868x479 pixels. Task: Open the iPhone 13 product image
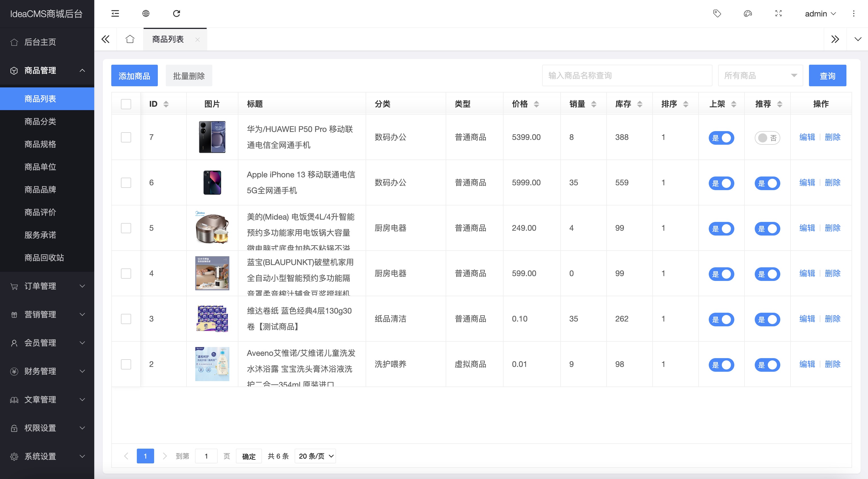click(212, 182)
